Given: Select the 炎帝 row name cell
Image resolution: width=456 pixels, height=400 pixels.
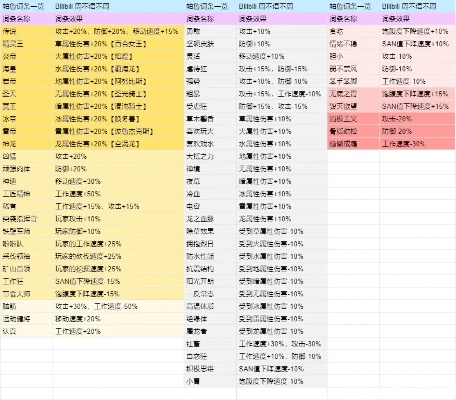Looking at the screenshot, I should [x=26, y=56].
